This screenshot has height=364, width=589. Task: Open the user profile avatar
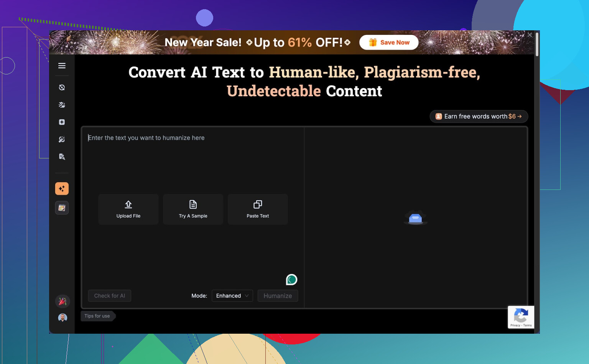(63, 318)
